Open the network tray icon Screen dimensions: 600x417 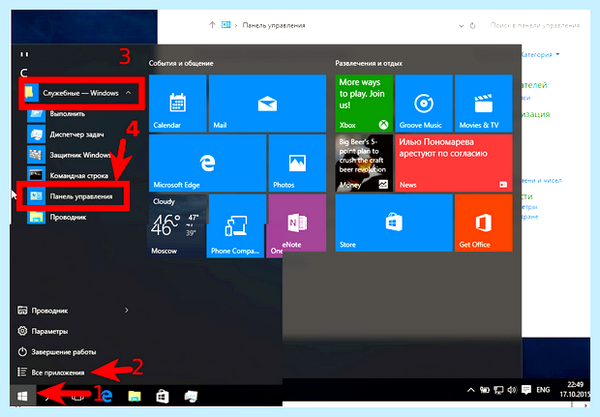[x=498, y=390]
